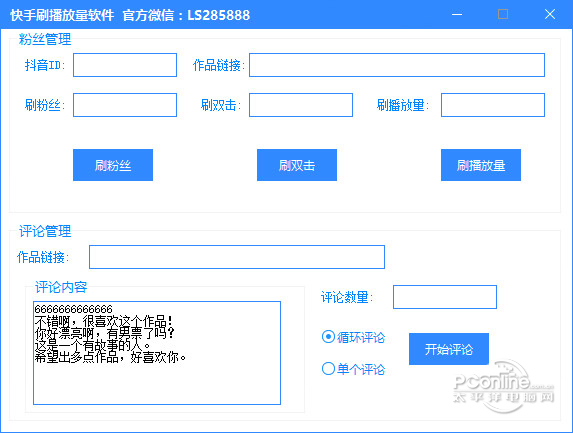Click comment line 不错啊，很喜欢这个作品!
Screen dimensions: 573x433
[x=103, y=321]
